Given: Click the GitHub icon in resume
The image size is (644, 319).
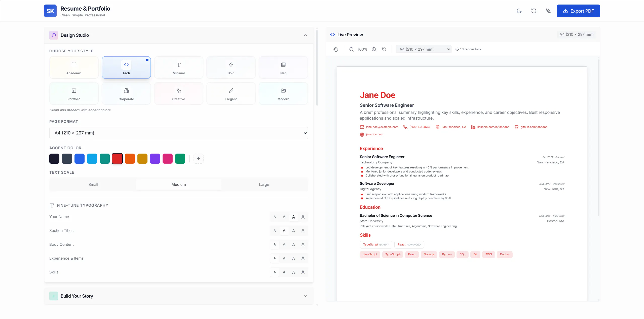Looking at the screenshot, I should click(x=516, y=127).
